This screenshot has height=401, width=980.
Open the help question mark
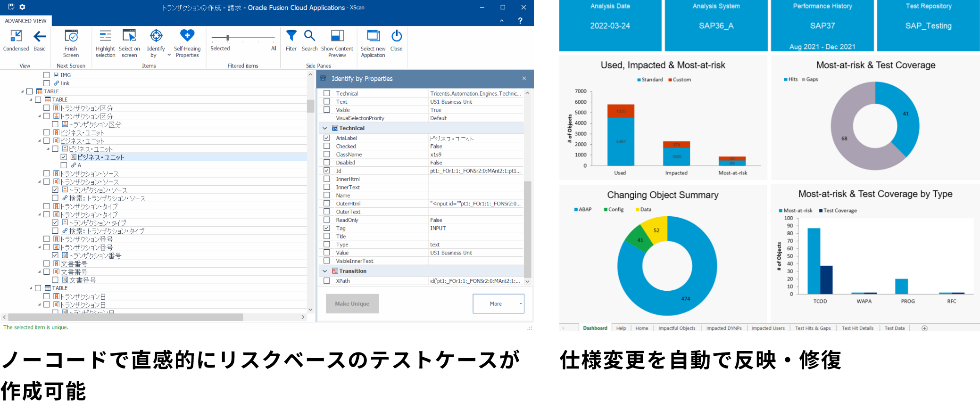coord(520,21)
